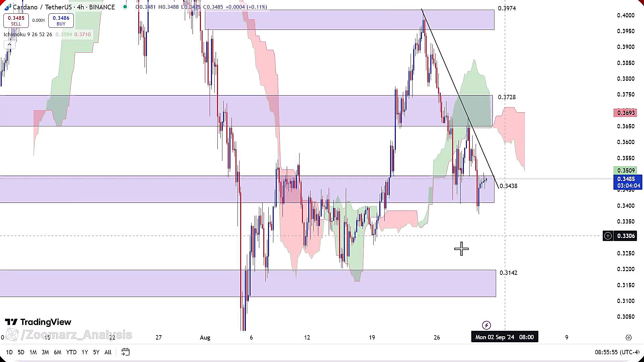Click the green market status dot
The width and height of the screenshot is (644, 362).
[125, 7]
